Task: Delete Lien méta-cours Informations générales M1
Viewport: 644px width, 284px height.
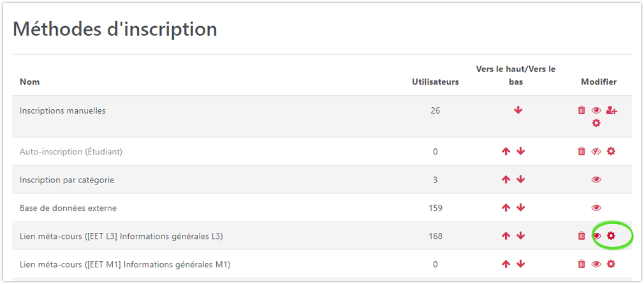Action: [582, 264]
